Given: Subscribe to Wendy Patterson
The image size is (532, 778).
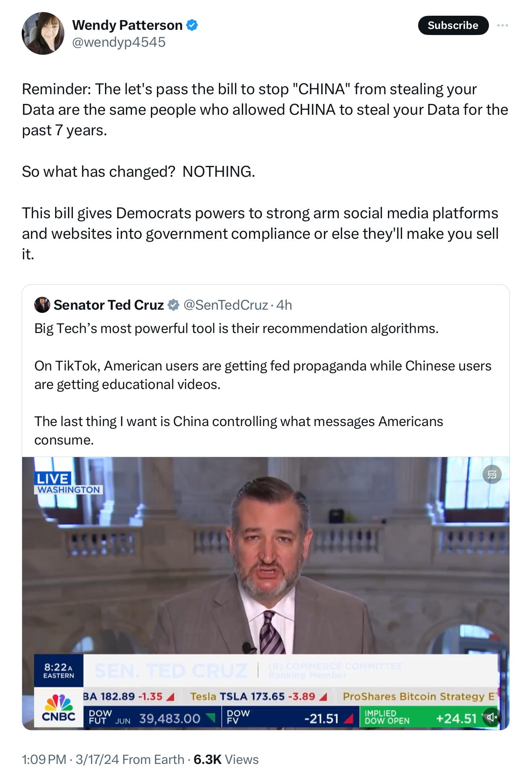Looking at the screenshot, I should click(x=453, y=25).
